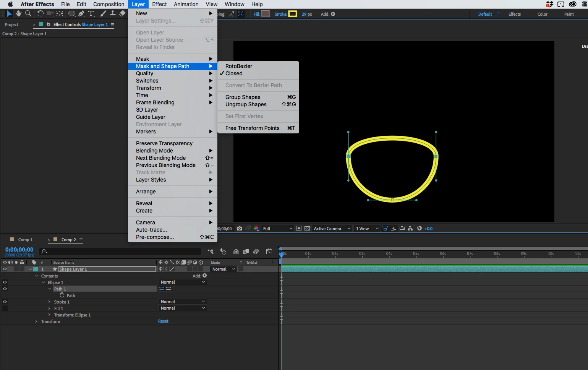588x370 pixels.
Task: Select the Zoom magnifier tool
Action: pos(28,14)
